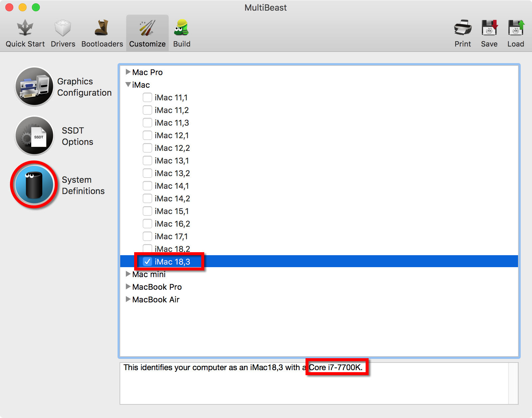Select the SSDT Options icon
Screen dimensions: 532x418
(34, 136)
